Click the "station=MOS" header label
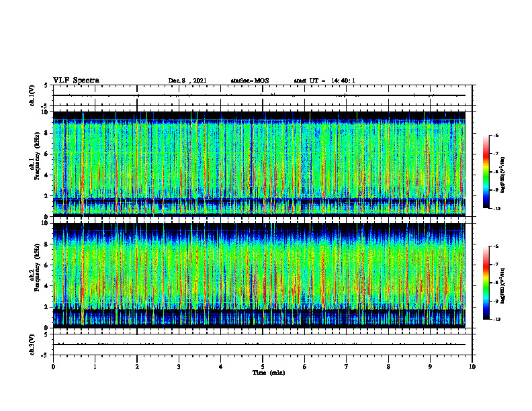532x411 pixels. (x=250, y=81)
